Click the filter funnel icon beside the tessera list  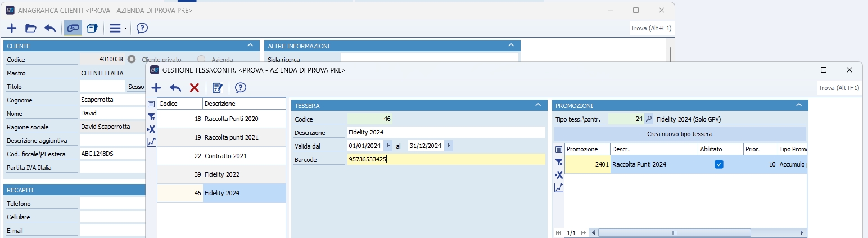tap(151, 116)
